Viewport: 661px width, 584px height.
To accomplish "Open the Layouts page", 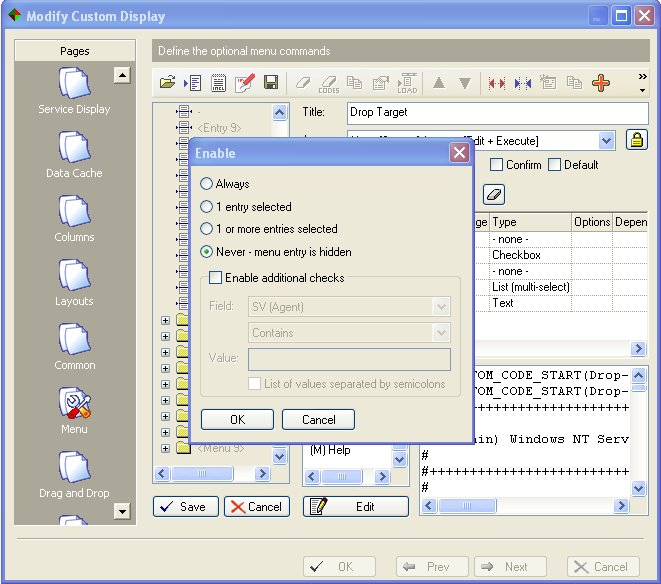I will pos(74,282).
